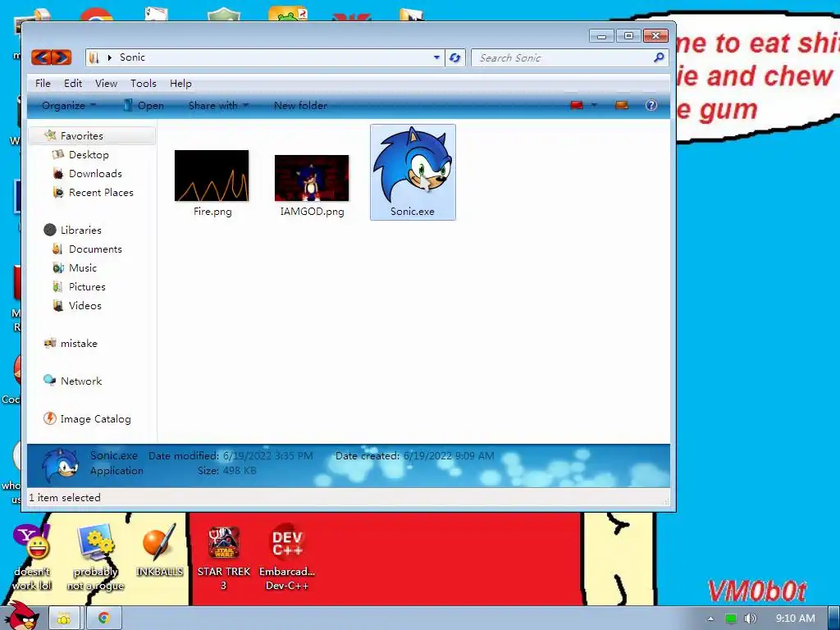The image size is (840, 630).
Task: Click the New folder button
Action: (x=300, y=106)
